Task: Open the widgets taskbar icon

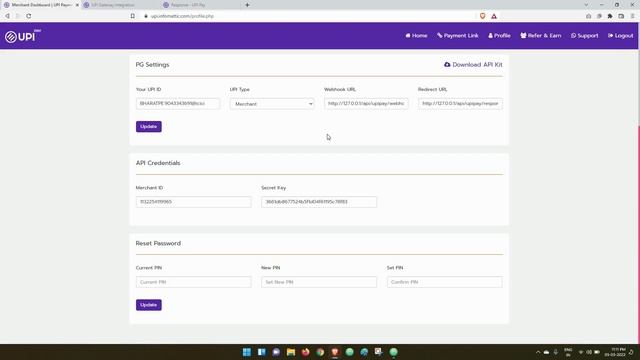Action: tap(262, 352)
